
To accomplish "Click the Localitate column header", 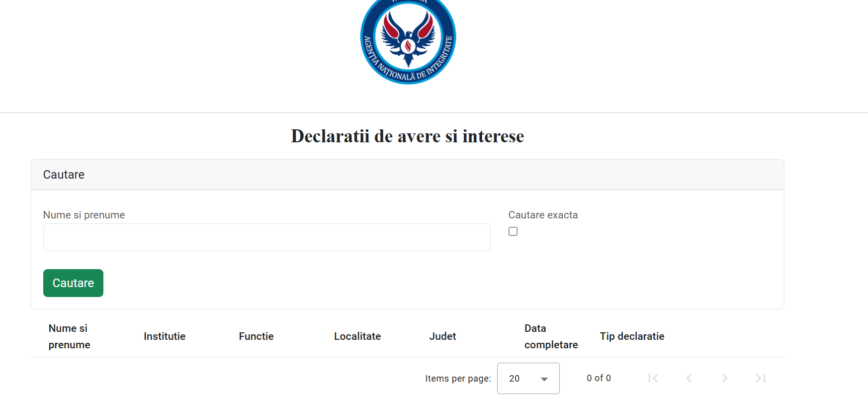I will click(357, 336).
